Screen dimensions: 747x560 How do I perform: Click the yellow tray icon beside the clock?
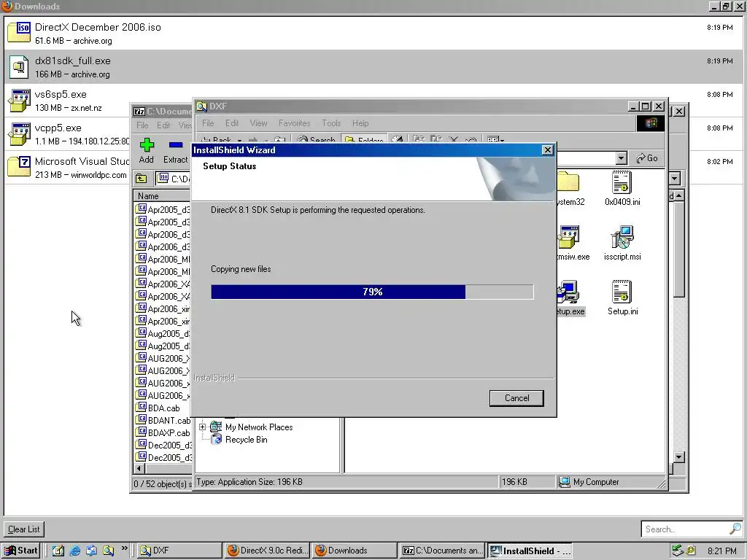point(691,551)
